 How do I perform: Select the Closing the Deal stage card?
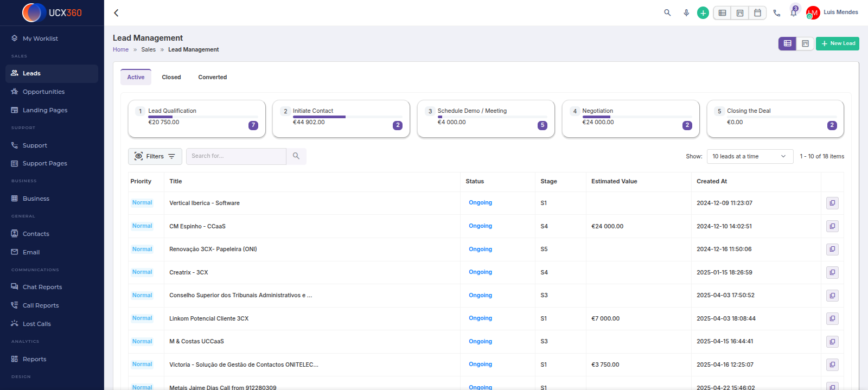coord(775,119)
